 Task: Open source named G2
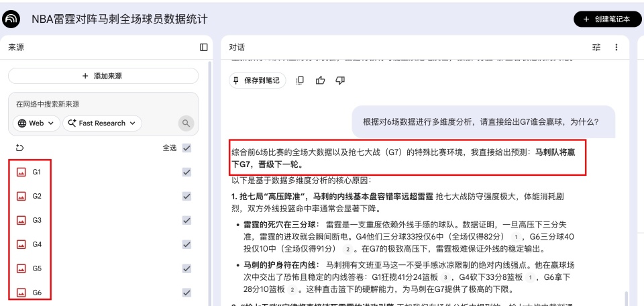pyautogui.click(x=37, y=197)
